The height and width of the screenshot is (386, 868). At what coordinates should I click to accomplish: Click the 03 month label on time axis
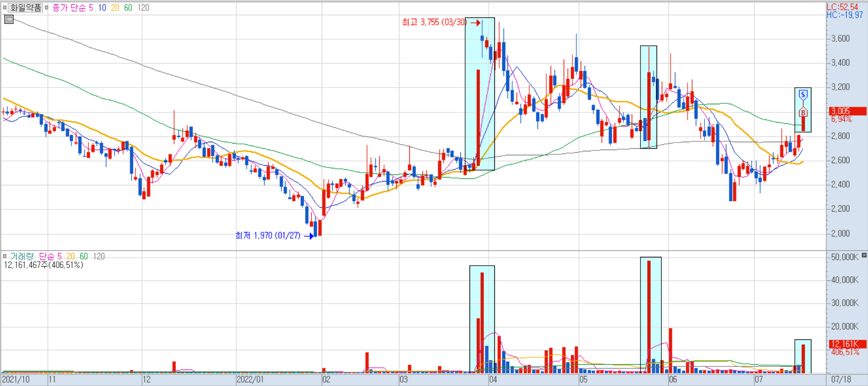pos(404,379)
